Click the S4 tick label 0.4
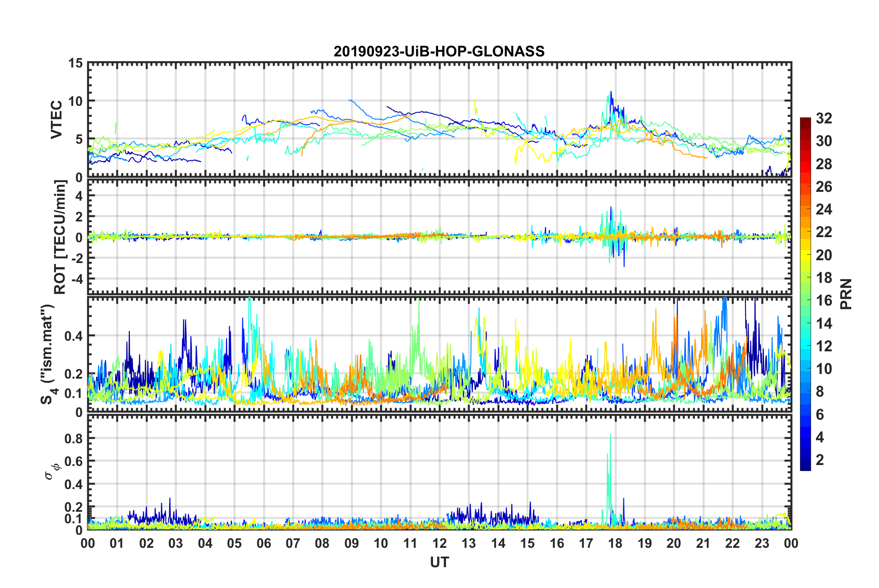The height and width of the screenshot is (588, 879). pyautogui.click(x=73, y=336)
